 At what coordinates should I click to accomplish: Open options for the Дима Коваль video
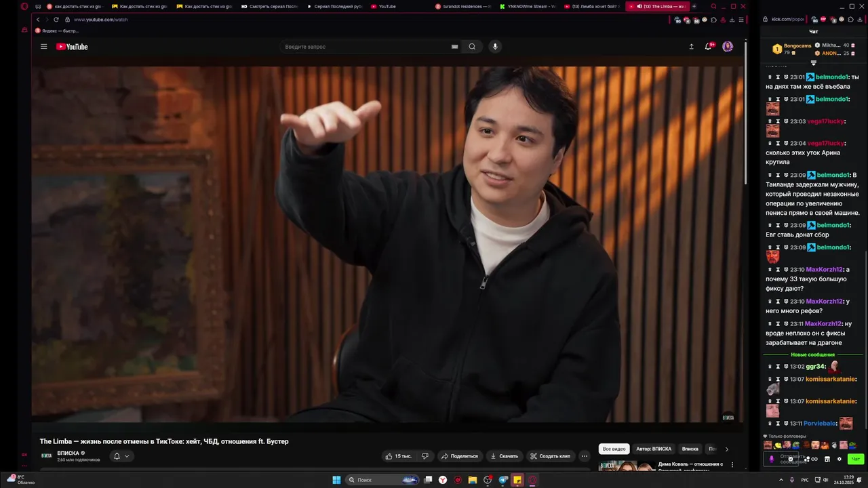732,465
